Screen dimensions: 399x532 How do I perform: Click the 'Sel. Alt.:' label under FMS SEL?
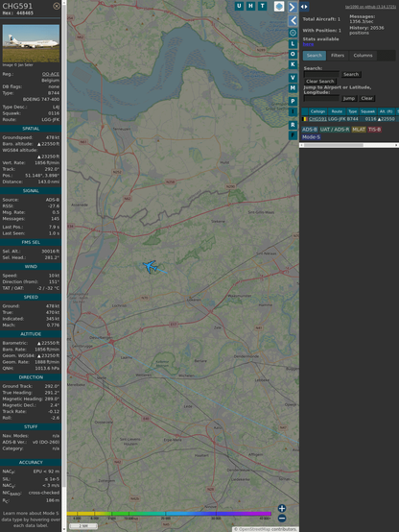12,252
